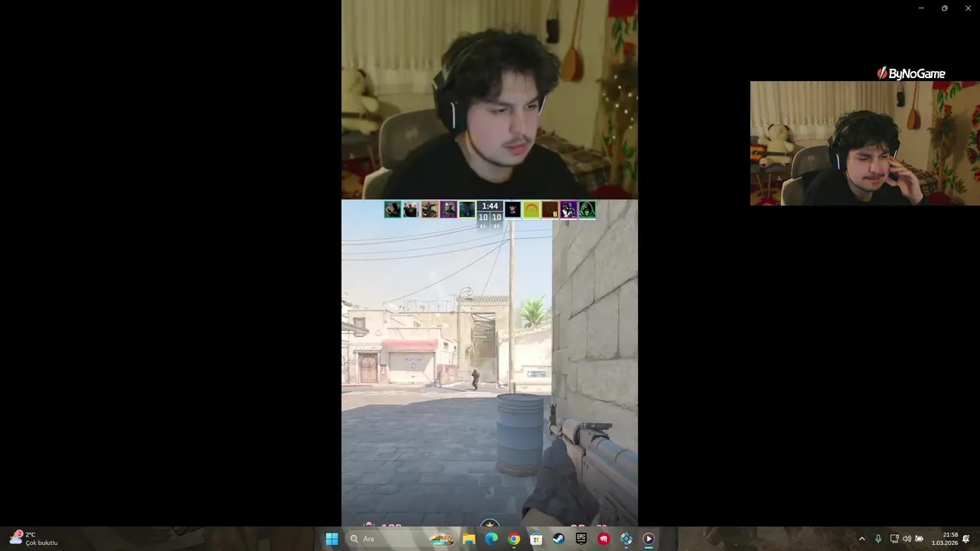Select the dark avatar right of the timer
The width and height of the screenshot is (980, 551).
(x=512, y=209)
